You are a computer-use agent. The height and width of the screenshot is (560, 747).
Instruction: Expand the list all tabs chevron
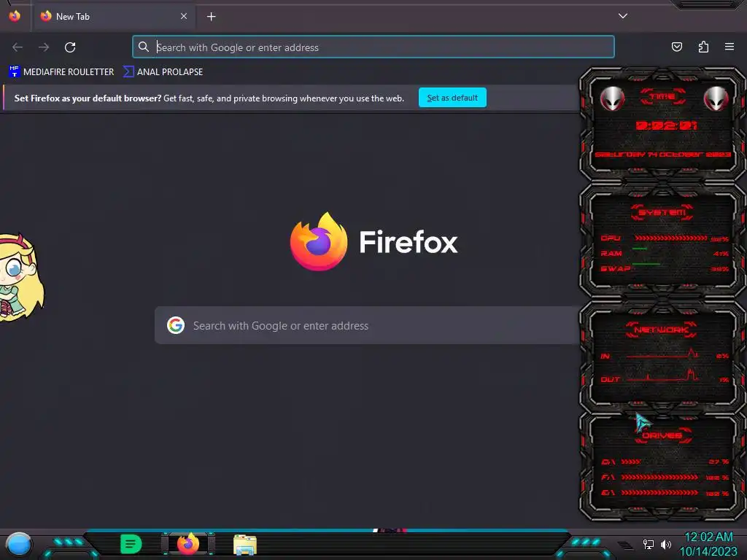coord(623,16)
